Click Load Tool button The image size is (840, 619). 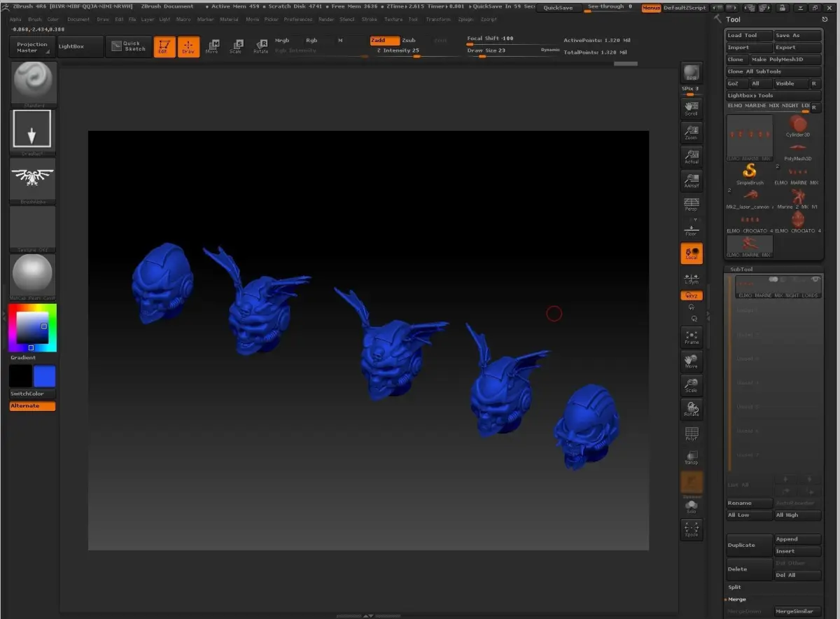(x=750, y=36)
